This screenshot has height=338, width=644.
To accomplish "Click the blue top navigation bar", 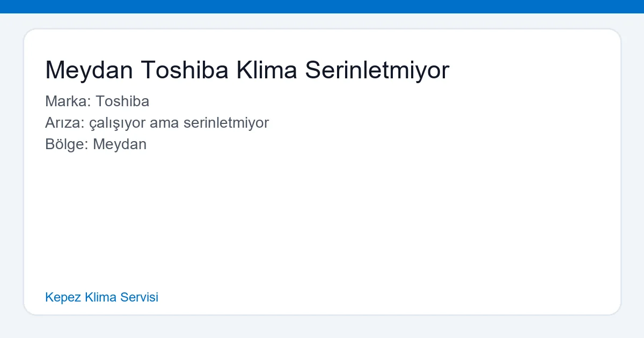I will [322, 7].
